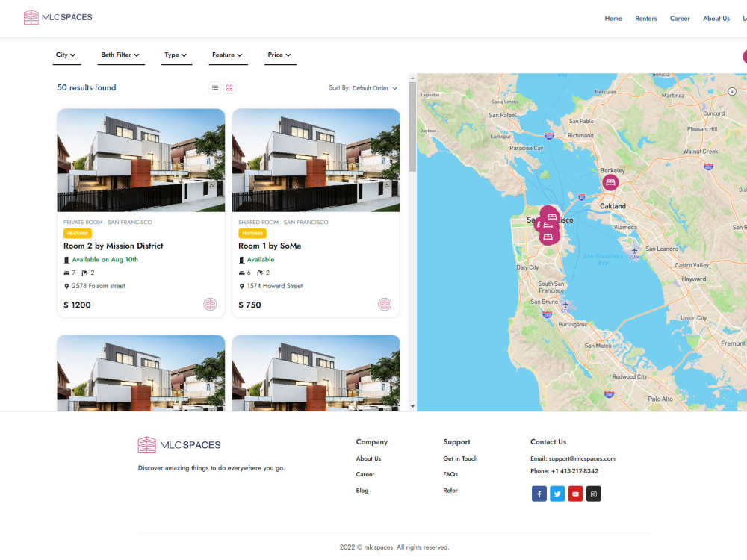The height and width of the screenshot is (560, 747).
Task: Open the Get in Touch link
Action: click(x=460, y=458)
